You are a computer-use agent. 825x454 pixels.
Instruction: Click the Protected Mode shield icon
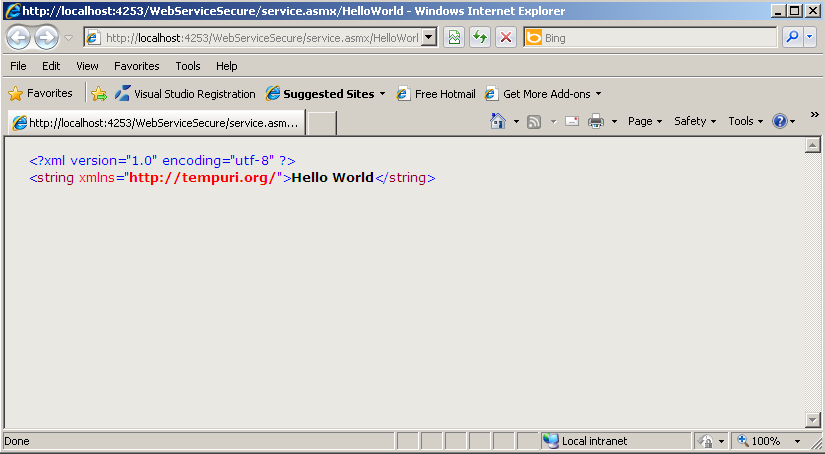tap(706, 441)
